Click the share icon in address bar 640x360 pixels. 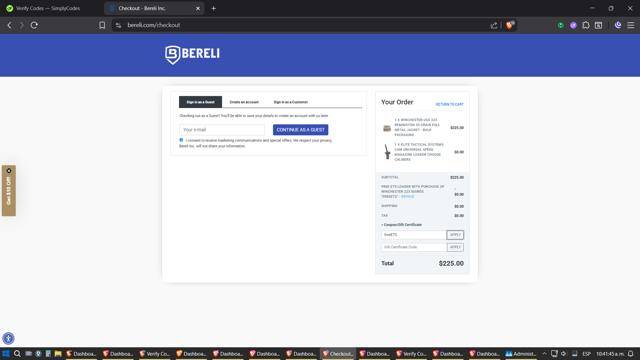pyautogui.click(x=494, y=25)
